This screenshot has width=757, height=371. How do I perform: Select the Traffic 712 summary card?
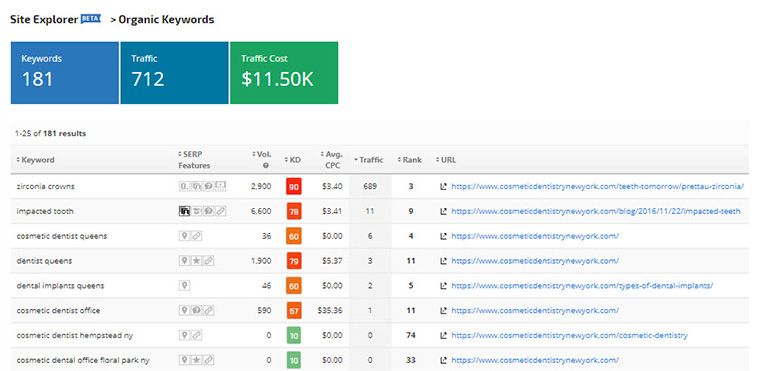click(174, 72)
